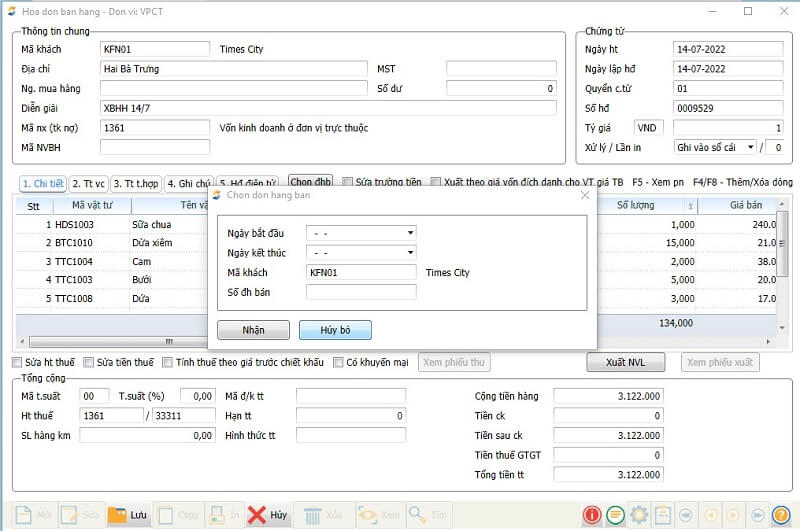Select grid row HDS1003 Sữa chua

click(112, 224)
